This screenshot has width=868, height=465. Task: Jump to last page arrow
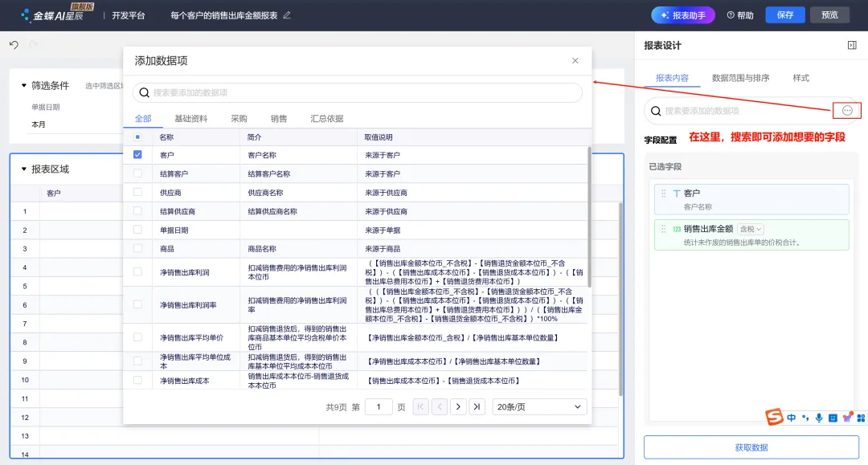(477, 407)
